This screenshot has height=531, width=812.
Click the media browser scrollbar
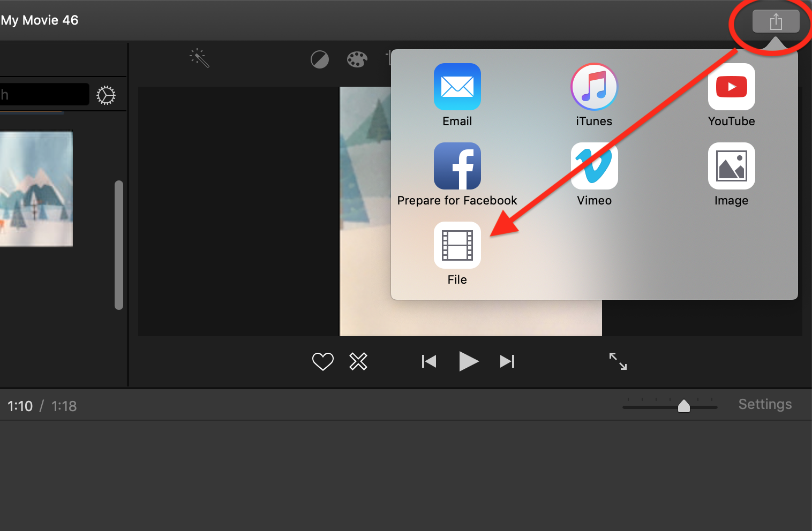tap(119, 245)
